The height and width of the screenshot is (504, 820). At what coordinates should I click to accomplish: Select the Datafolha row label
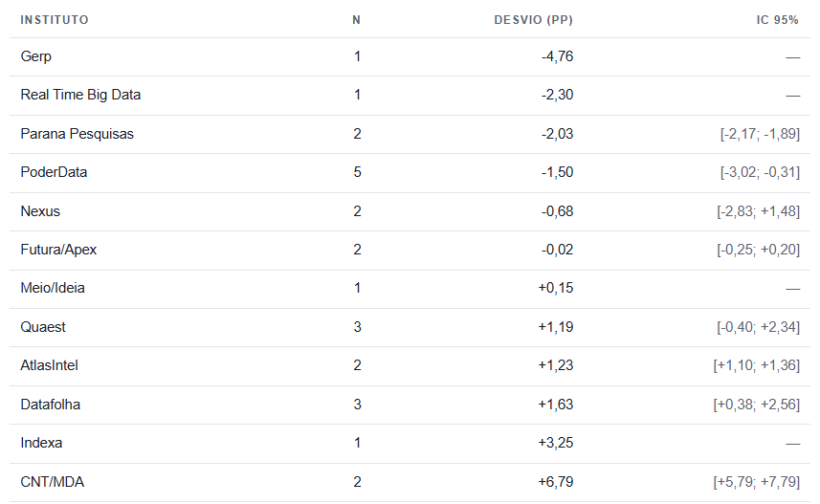(x=50, y=405)
